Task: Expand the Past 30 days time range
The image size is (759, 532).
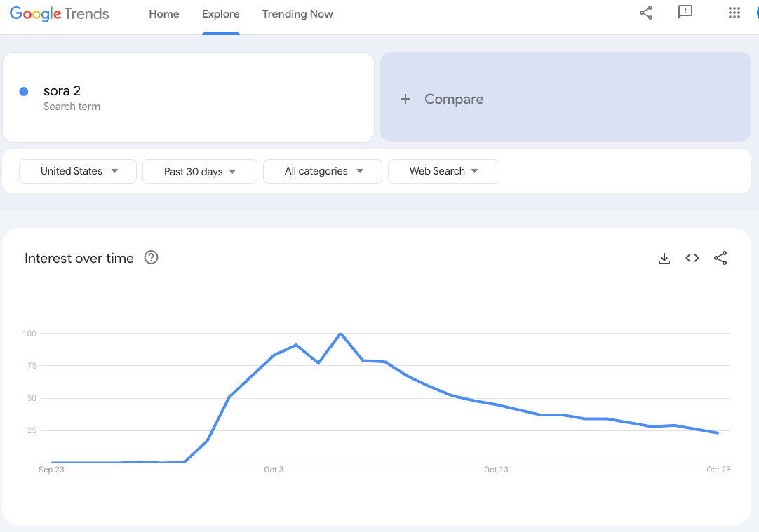Action: [200, 172]
